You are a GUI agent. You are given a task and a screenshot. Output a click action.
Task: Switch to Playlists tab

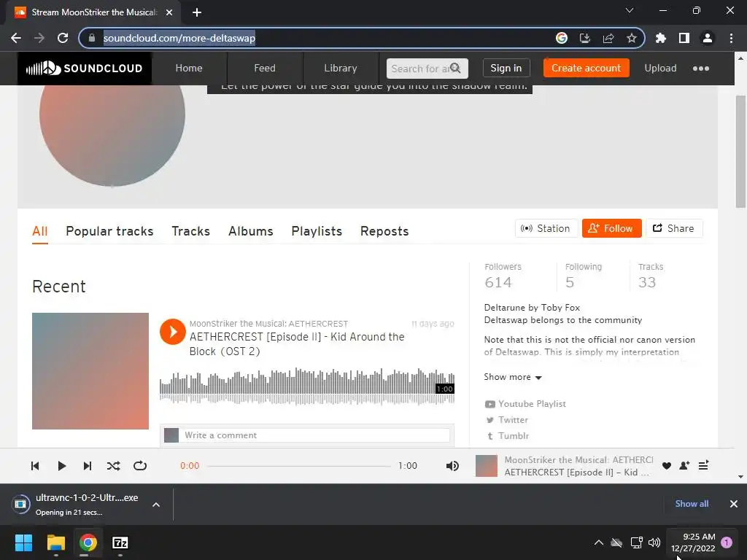tap(317, 231)
